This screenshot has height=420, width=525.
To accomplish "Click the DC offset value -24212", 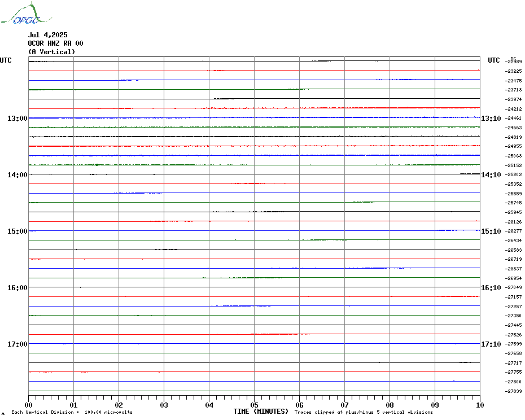I will coord(513,109).
